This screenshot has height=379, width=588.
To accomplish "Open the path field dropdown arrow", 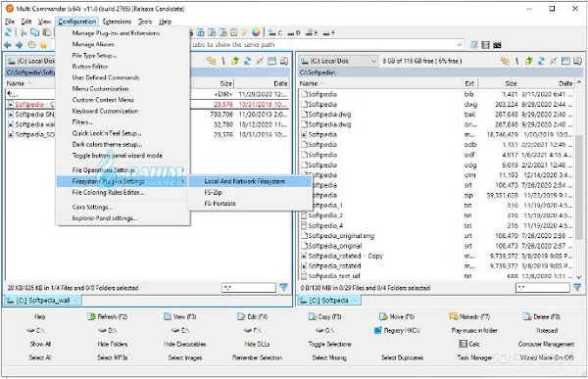I will coord(460,45).
